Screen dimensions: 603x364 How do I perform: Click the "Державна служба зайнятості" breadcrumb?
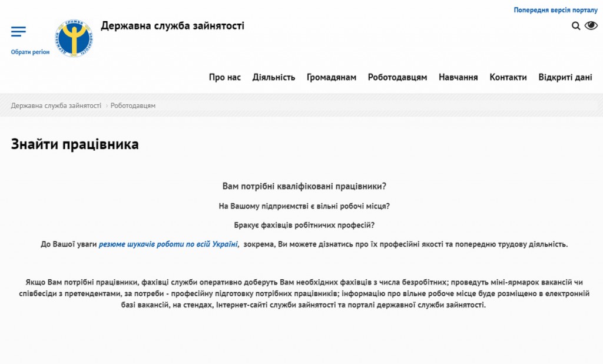click(x=56, y=105)
